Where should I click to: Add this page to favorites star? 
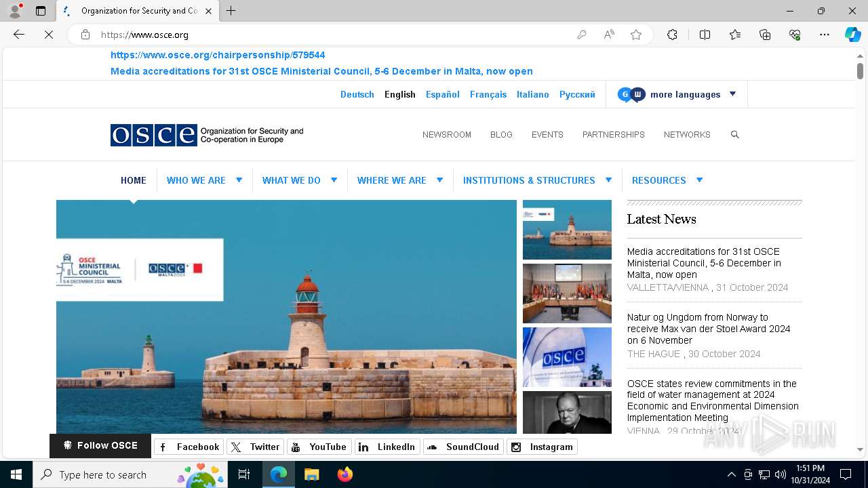(636, 35)
